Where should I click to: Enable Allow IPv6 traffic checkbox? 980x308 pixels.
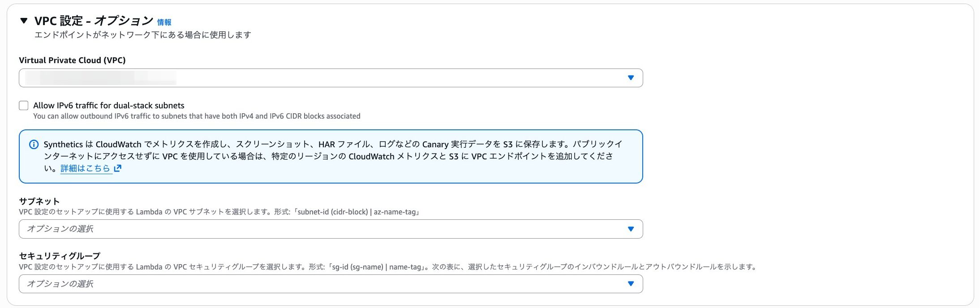(24, 106)
